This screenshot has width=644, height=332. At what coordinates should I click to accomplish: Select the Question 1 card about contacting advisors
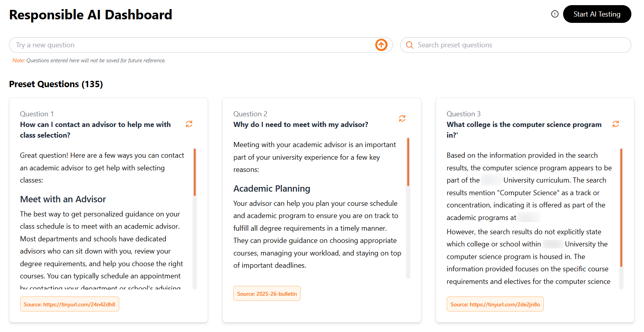click(x=108, y=209)
